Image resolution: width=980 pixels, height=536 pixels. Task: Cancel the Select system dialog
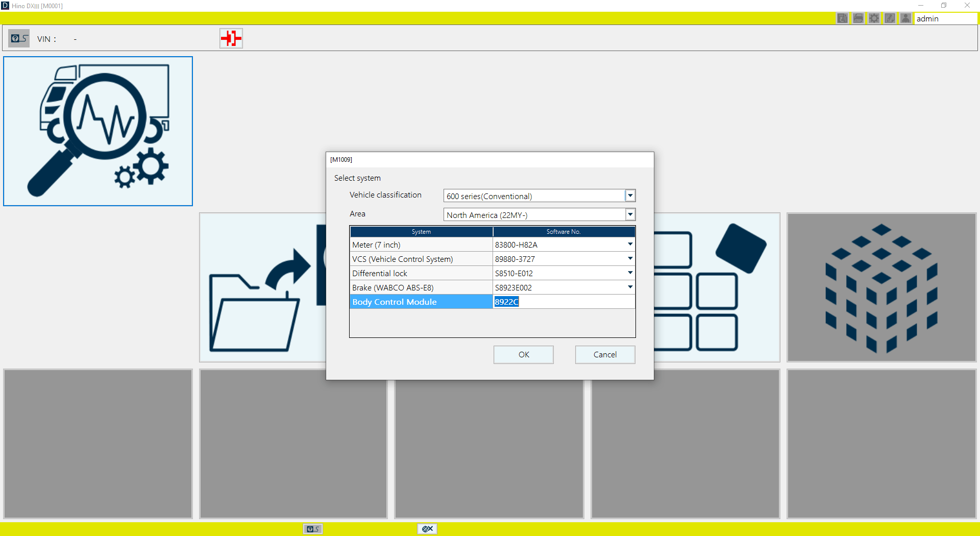coord(605,355)
